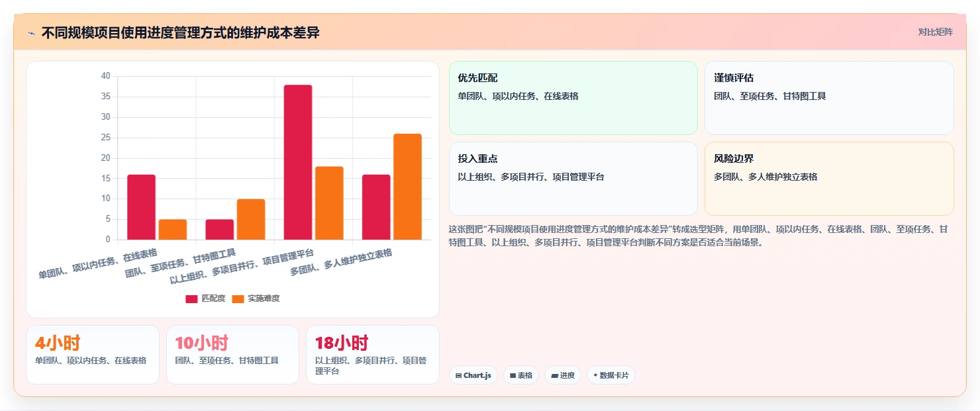Click the axis label 团队、至项任务、甘特图工具
The height and width of the screenshot is (411, 980).
click(180, 262)
